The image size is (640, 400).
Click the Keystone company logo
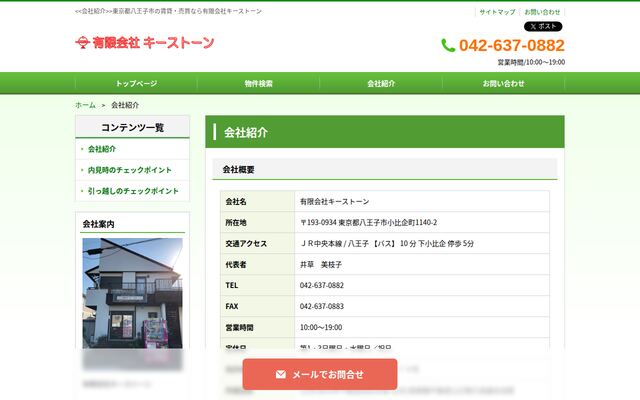click(x=145, y=42)
